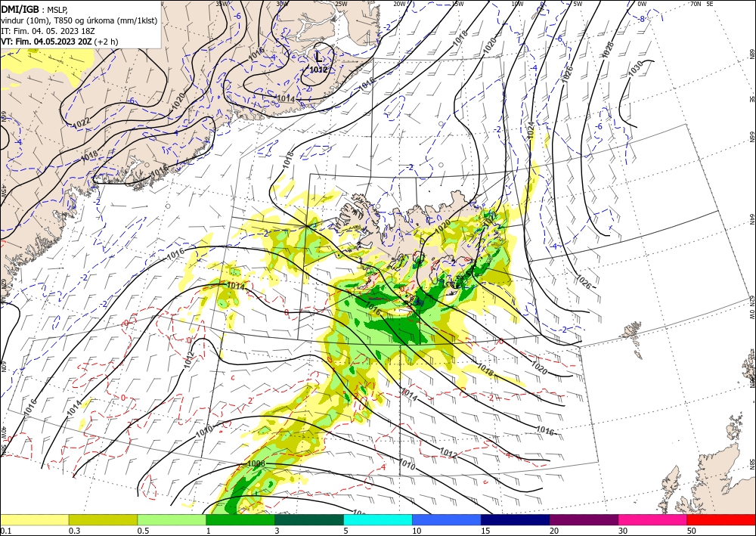Select the pink 30–50 mm legend swatch
756x536 pixels.
(653, 519)
